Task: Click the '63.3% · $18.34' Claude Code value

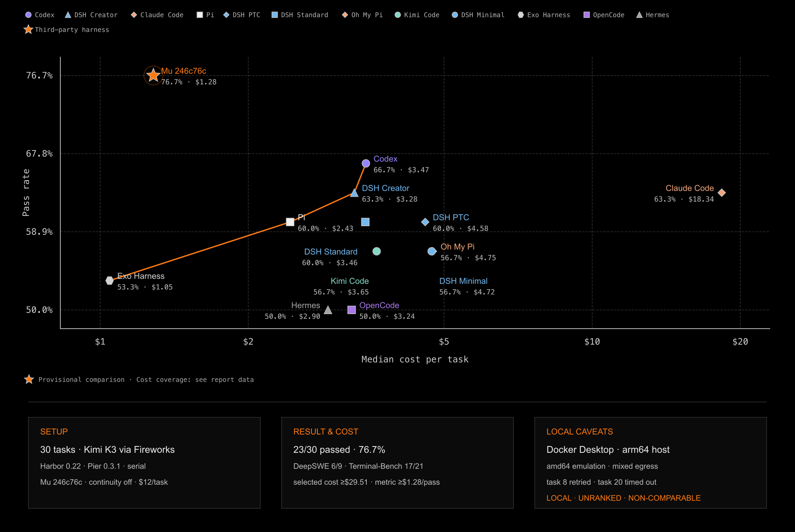Action: [684, 199]
